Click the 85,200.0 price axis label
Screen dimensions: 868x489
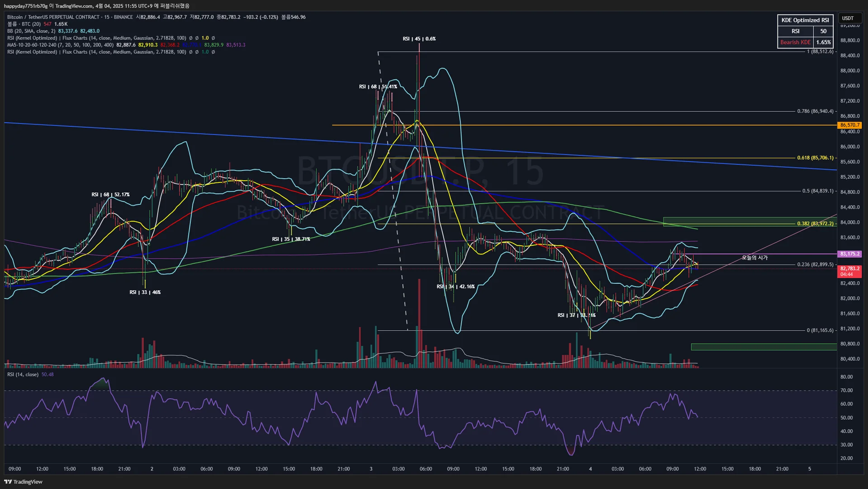point(850,177)
